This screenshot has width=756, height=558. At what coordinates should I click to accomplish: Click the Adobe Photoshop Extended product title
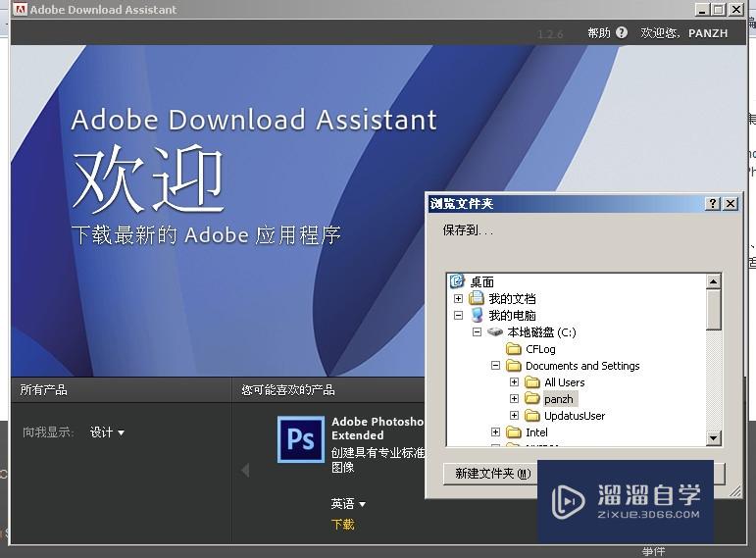point(378,429)
